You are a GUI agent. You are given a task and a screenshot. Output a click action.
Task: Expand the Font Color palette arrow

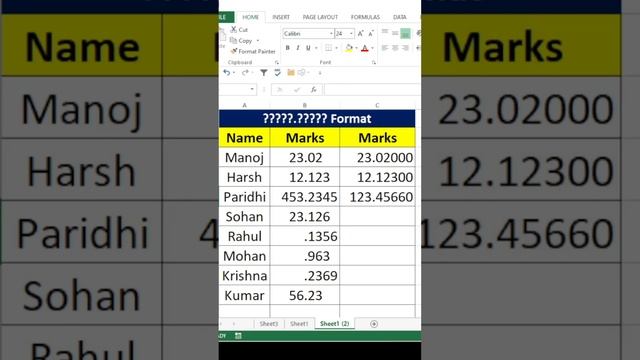pyautogui.click(x=372, y=48)
